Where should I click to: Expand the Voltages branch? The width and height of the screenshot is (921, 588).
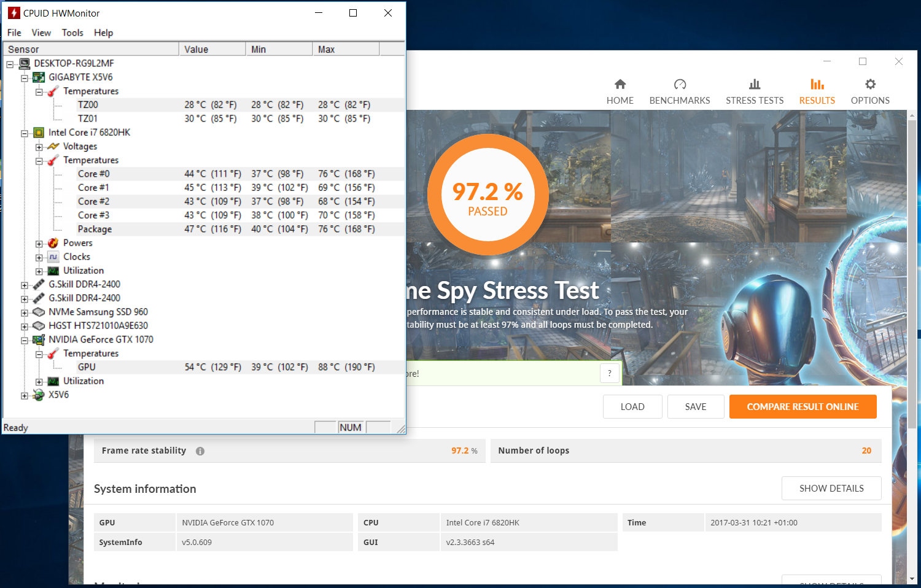pos(39,147)
